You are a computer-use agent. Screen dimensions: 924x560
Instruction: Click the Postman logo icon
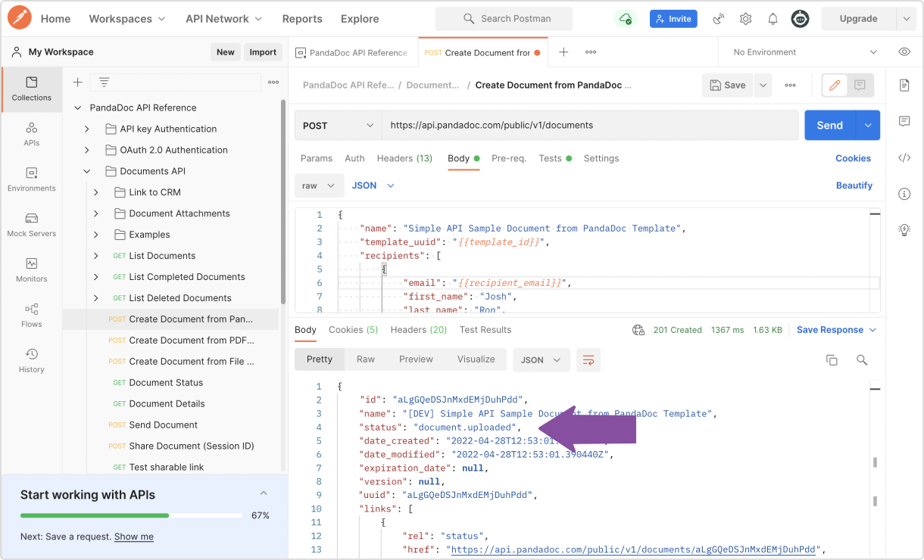tap(19, 17)
